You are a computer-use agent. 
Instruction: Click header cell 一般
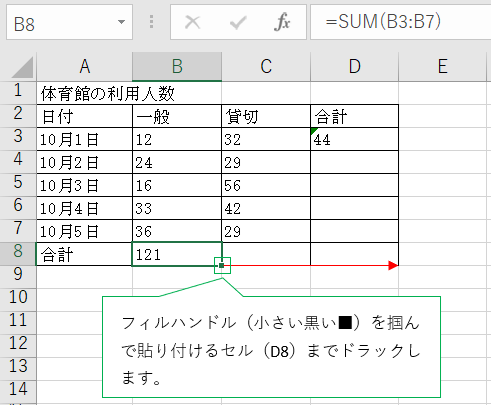[x=177, y=116]
